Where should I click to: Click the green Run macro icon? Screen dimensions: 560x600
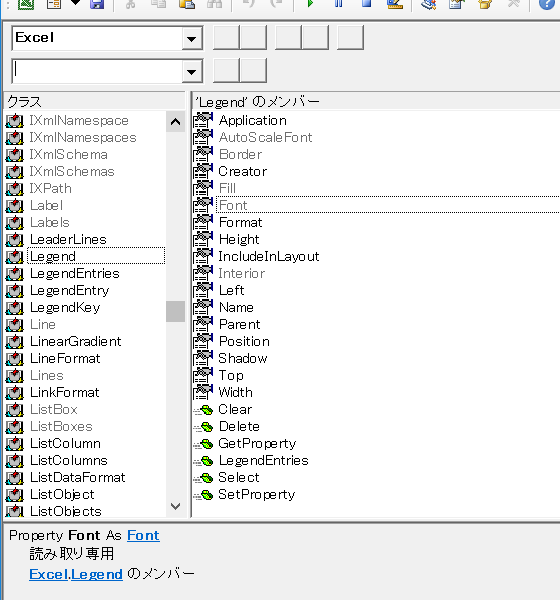[x=310, y=4]
